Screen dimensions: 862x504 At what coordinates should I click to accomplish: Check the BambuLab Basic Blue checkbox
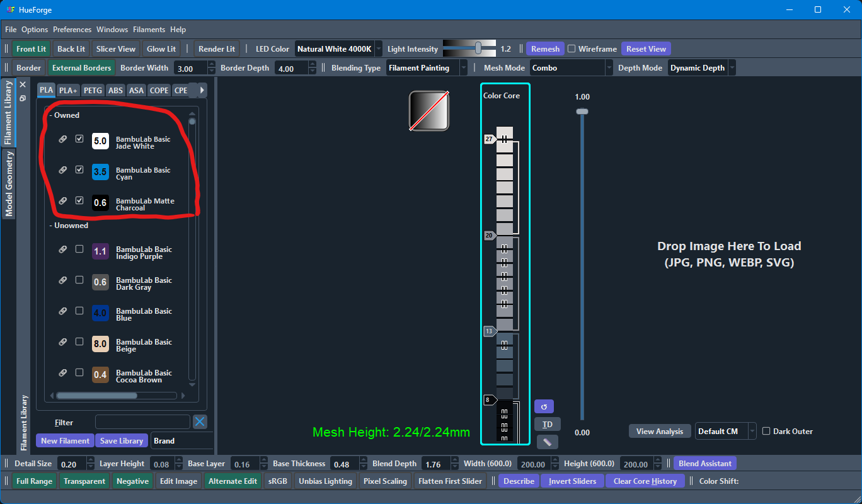tap(79, 311)
